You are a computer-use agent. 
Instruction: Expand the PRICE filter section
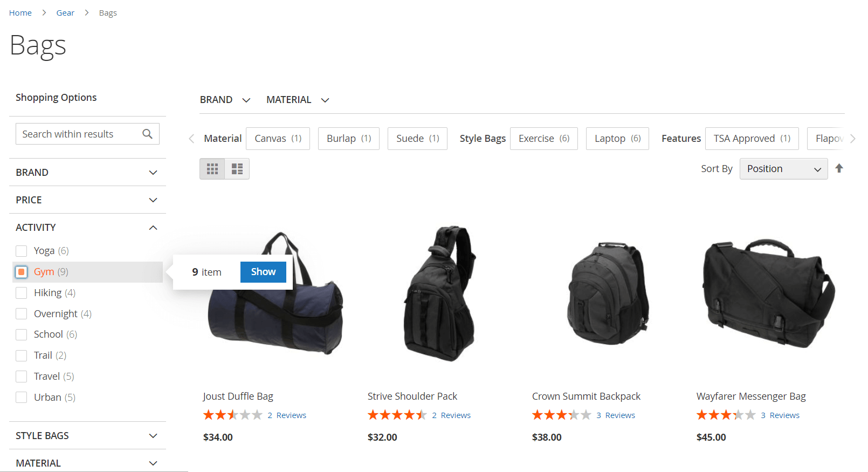[x=87, y=200]
